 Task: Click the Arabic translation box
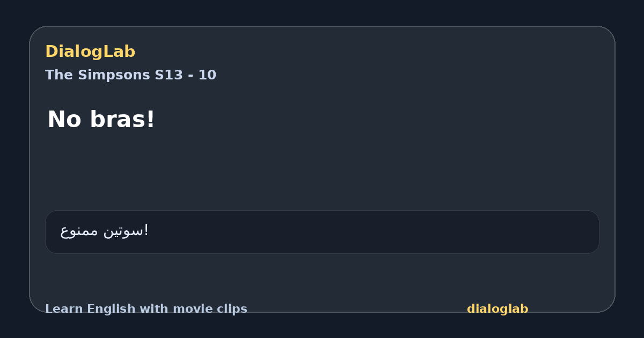tap(322, 232)
